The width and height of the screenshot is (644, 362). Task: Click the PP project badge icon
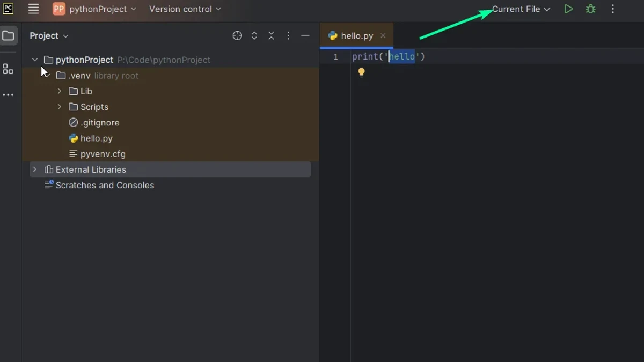[58, 9]
